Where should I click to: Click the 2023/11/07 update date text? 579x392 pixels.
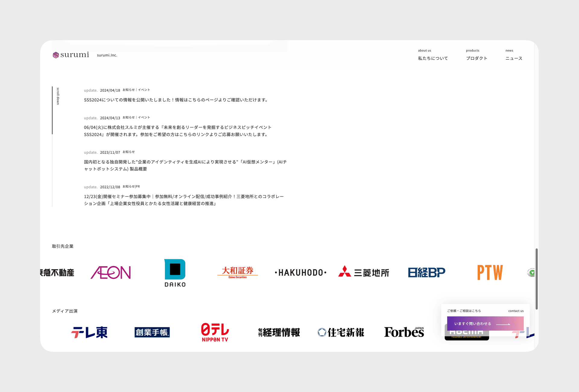pyautogui.click(x=110, y=153)
